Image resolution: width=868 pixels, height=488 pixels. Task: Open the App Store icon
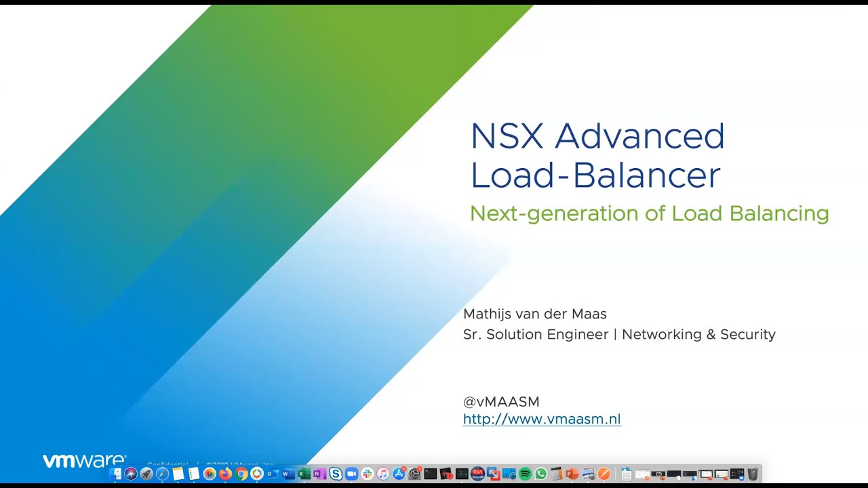point(399,474)
